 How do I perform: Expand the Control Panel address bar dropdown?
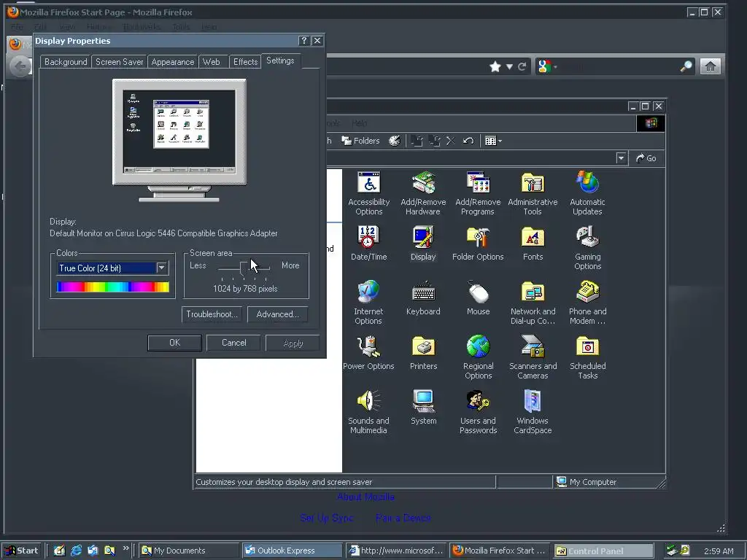click(x=621, y=158)
